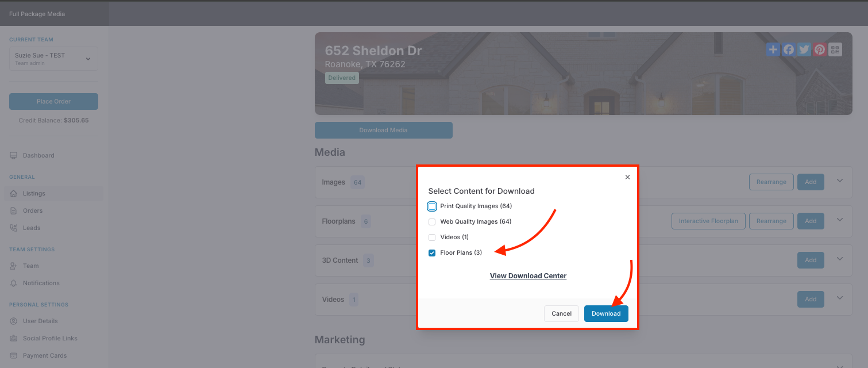Open Team settings in the sidebar
The width and height of the screenshot is (868, 368).
click(x=53, y=266)
